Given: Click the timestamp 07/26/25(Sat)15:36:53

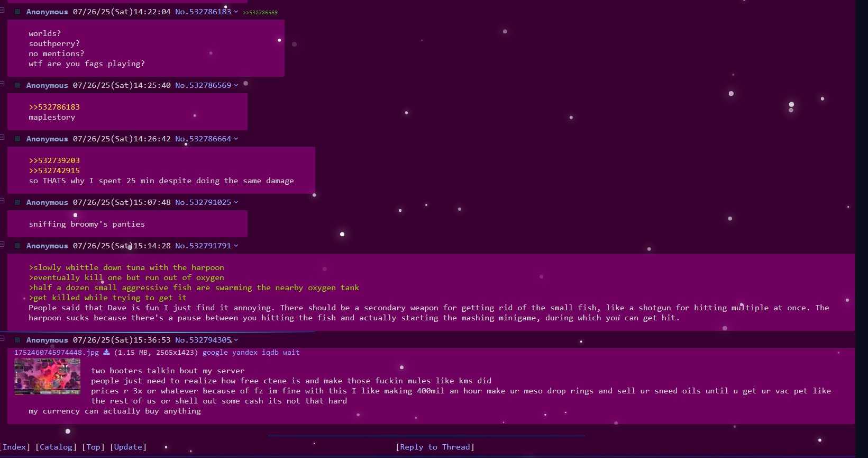Looking at the screenshot, I should [x=122, y=340].
